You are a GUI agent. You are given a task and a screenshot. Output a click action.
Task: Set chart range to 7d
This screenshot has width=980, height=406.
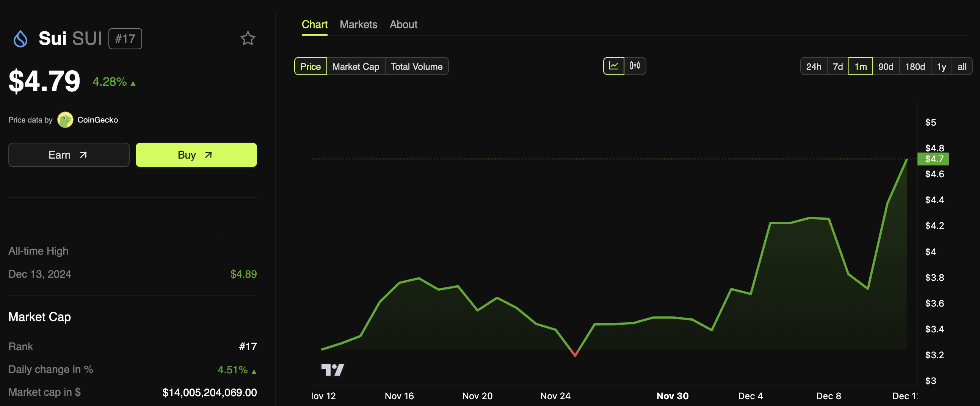click(838, 66)
